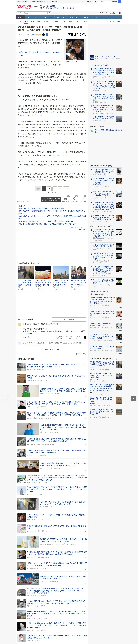This screenshot has height=644, width=138.
Task: Click the 次へ next page button
Action: click(66, 189)
